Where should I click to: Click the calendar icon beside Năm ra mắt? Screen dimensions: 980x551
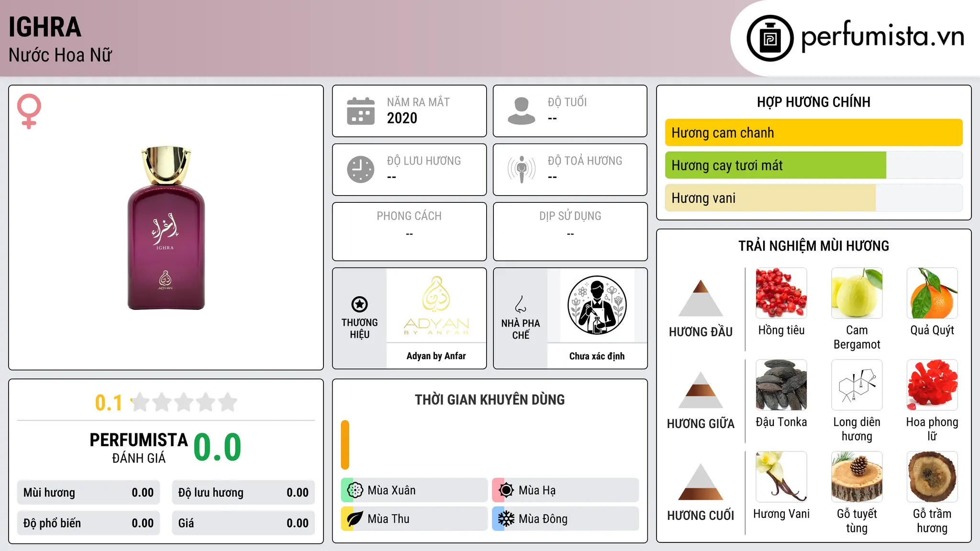tap(361, 111)
